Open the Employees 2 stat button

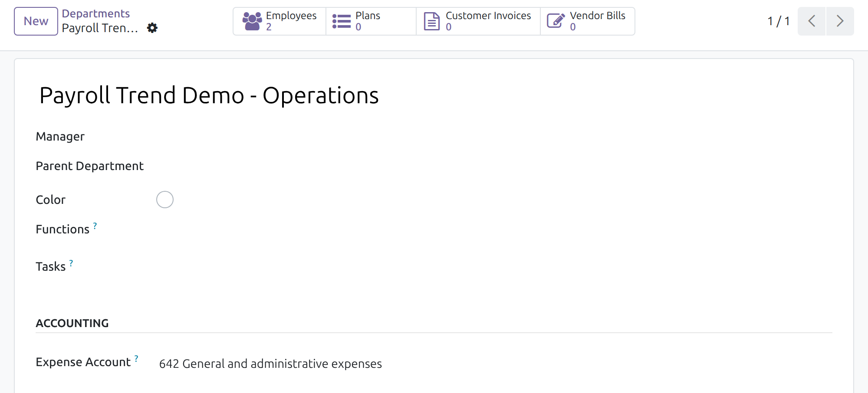tap(279, 21)
